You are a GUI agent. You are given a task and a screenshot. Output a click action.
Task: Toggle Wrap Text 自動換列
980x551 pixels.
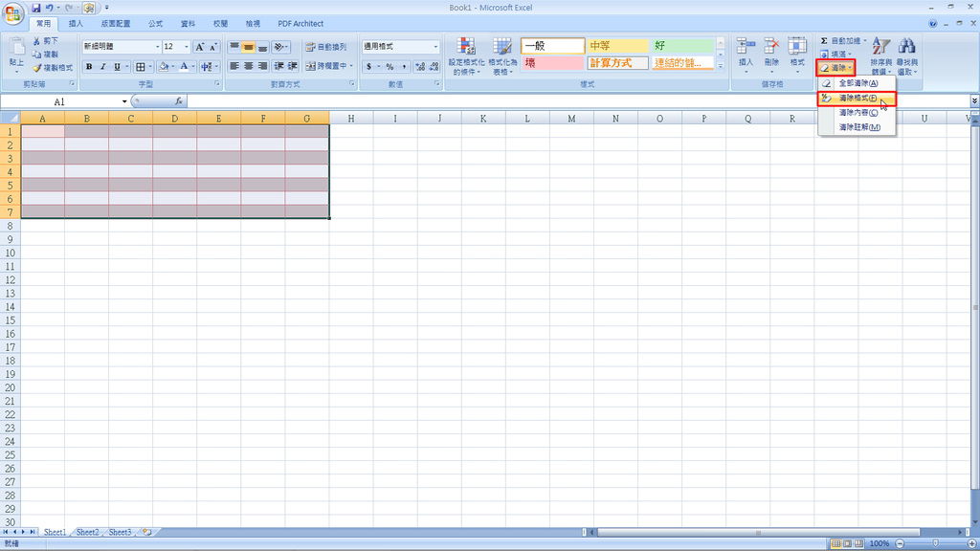[x=325, y=47]
